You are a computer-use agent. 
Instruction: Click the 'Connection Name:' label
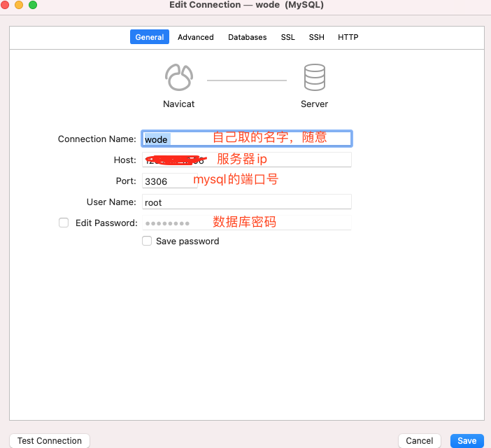pyautogui.click(x=97, y=139)
